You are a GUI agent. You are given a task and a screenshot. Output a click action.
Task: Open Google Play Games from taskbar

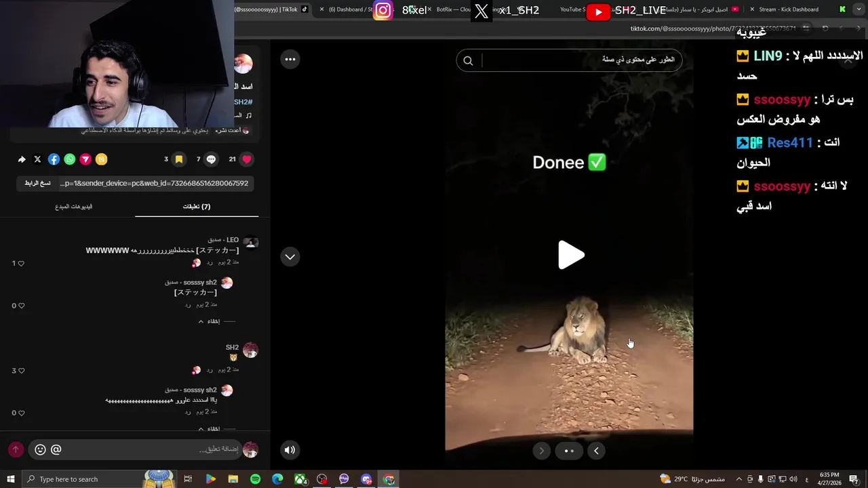coord(211,479)
